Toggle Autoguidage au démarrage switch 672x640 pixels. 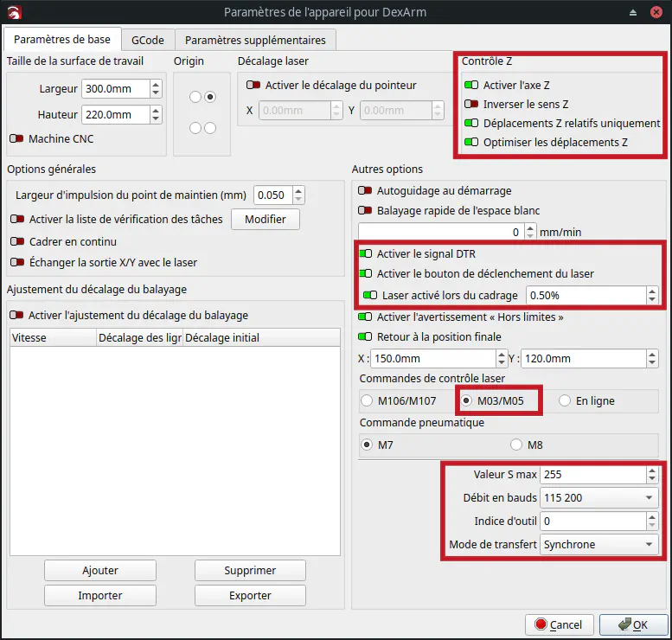[365, 190]
